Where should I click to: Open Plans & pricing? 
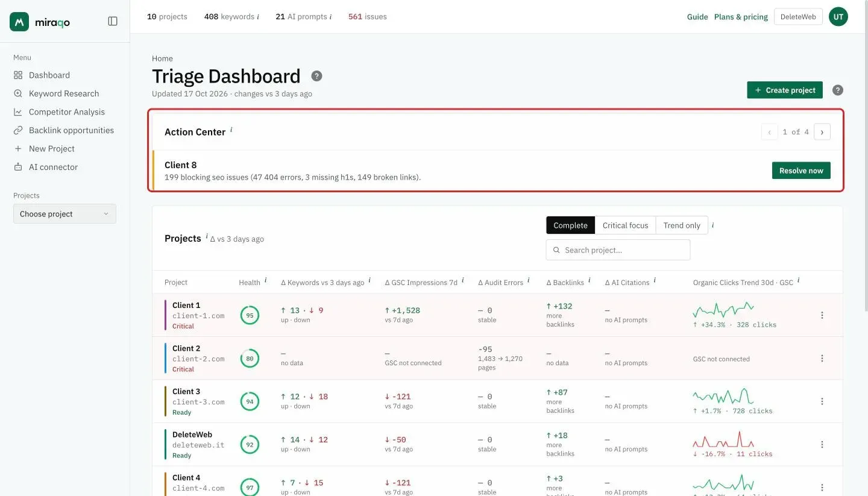741,17
